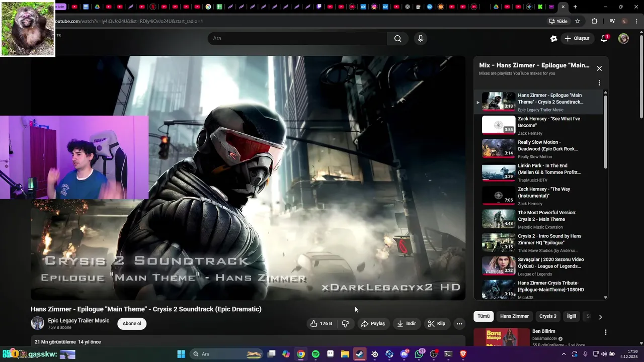Share the video via Paylaş
This screenshot has width=644, height=362.
373,324
